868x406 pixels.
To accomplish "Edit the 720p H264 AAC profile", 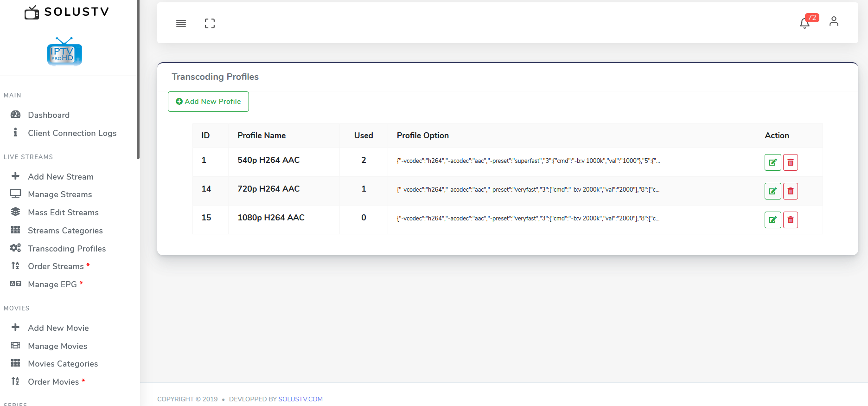I will pyautogui.click(x=772, y=191).
